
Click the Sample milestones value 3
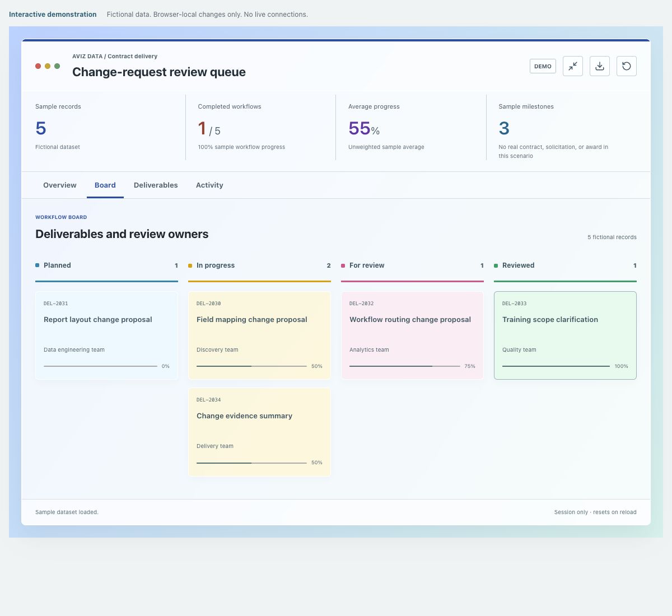tap(504, 128)
